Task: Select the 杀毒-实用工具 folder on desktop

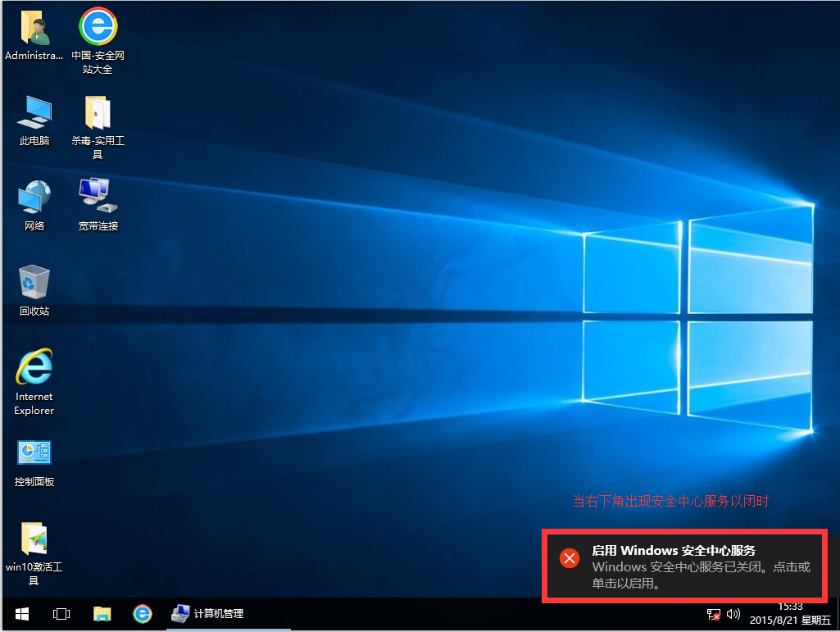Action: pos(98,113)
